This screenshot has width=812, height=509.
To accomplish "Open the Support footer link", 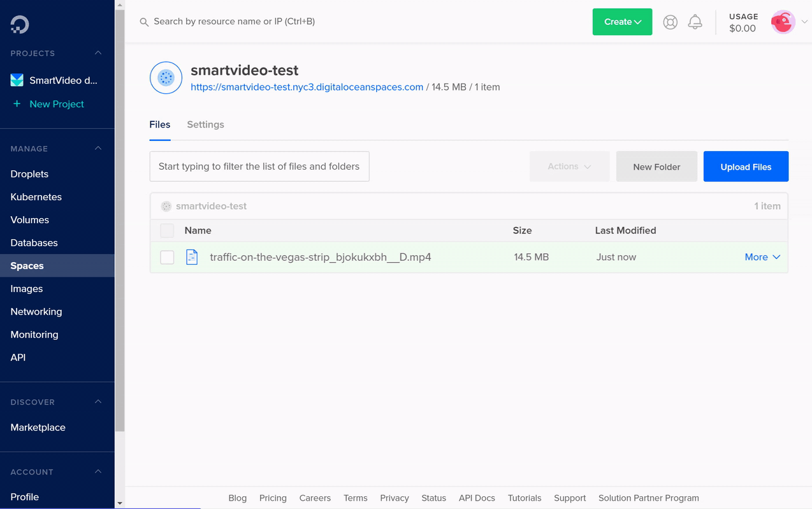I will click(x=570, y=498).
